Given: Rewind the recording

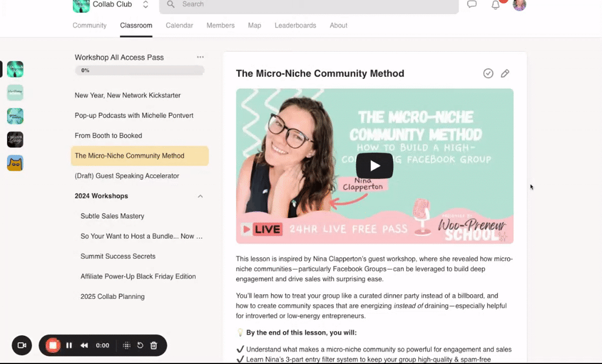Looking at the screenshot, I should 84,345.
